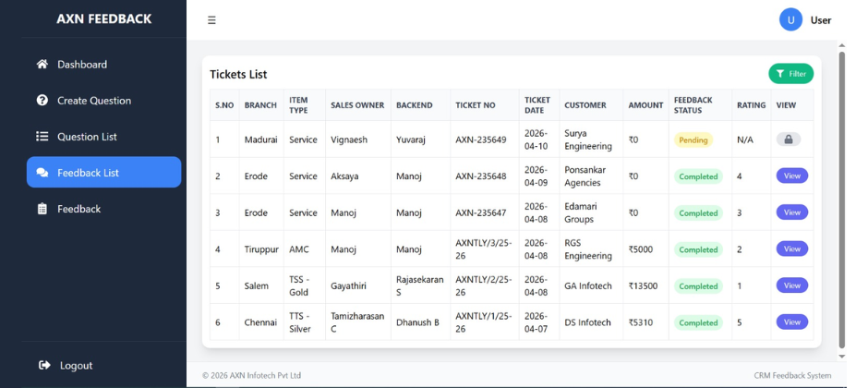
Task: Click the blue user avatar icon
Action: click(790, 19)
